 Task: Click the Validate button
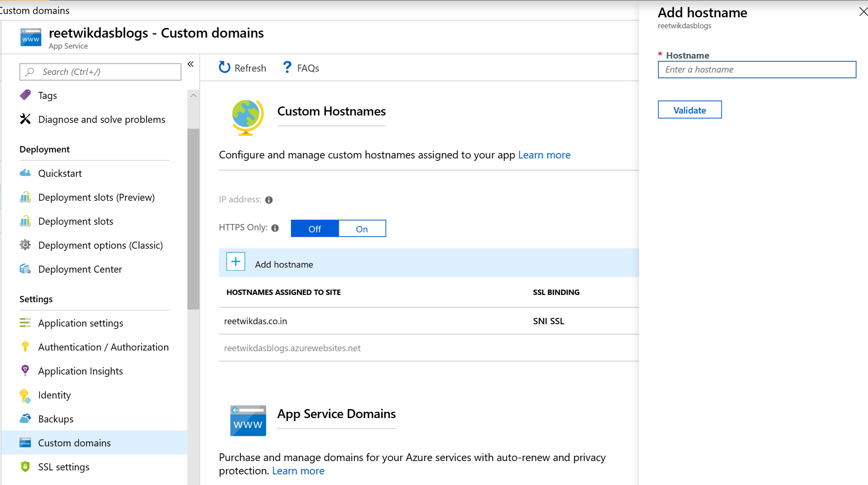[x=690, y=110]
